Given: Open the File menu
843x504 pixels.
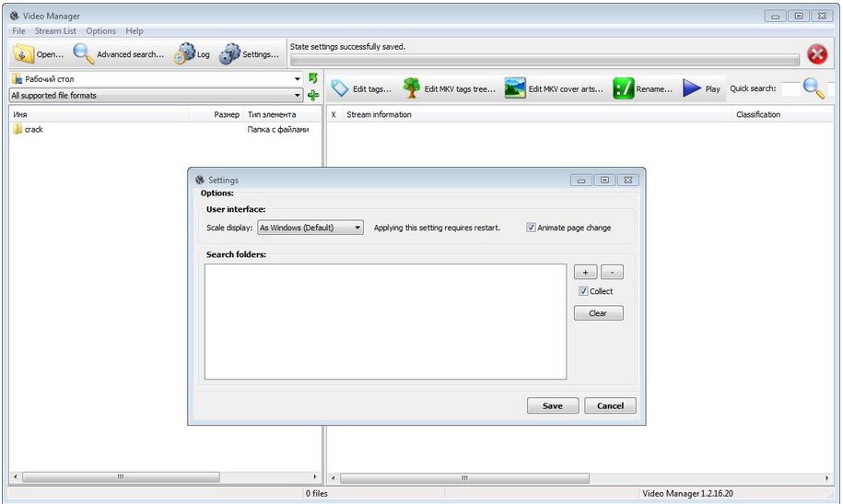Looking at the screenshot, I should point(18,30).
